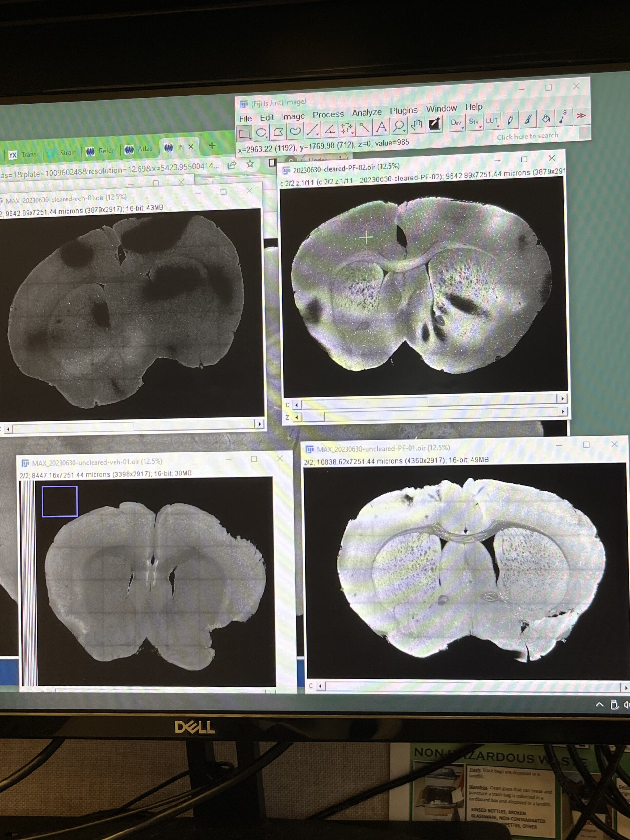Select the Text tool
This screenshot has height=840, width=630.
tap(381, 126)
